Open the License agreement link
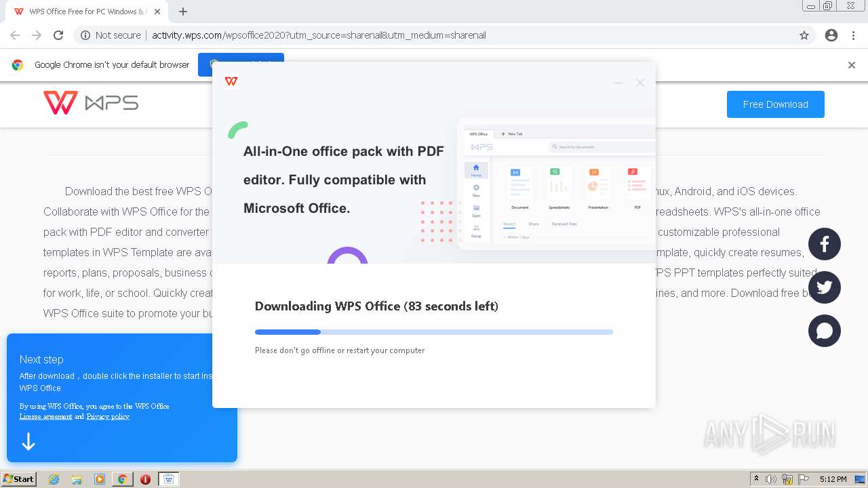The image size is (868, 488). pos(45,416)
